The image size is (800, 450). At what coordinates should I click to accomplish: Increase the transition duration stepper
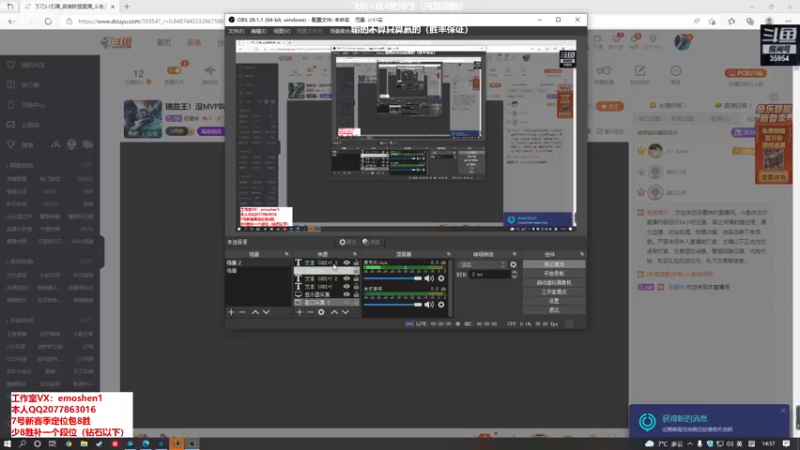click(514, 272)
